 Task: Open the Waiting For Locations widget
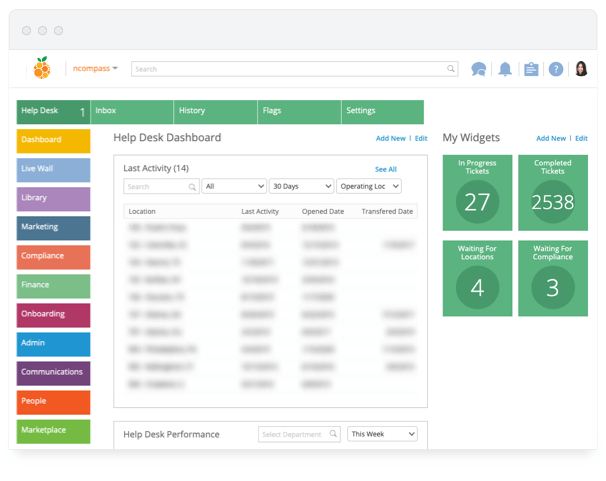pos(477,278)
